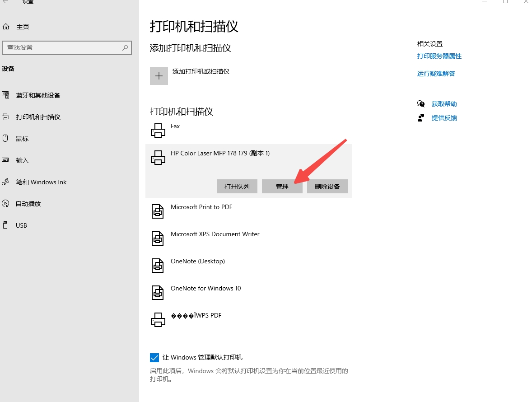Open 打印服务器属性 link
Image resolution: width=532 pixels, height=402 pixels.
click(439, 56)
